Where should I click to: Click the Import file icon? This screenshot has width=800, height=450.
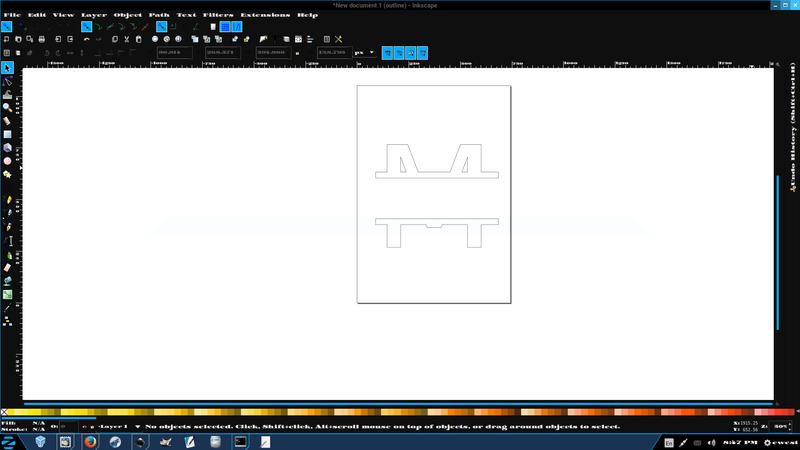point(58,39)
